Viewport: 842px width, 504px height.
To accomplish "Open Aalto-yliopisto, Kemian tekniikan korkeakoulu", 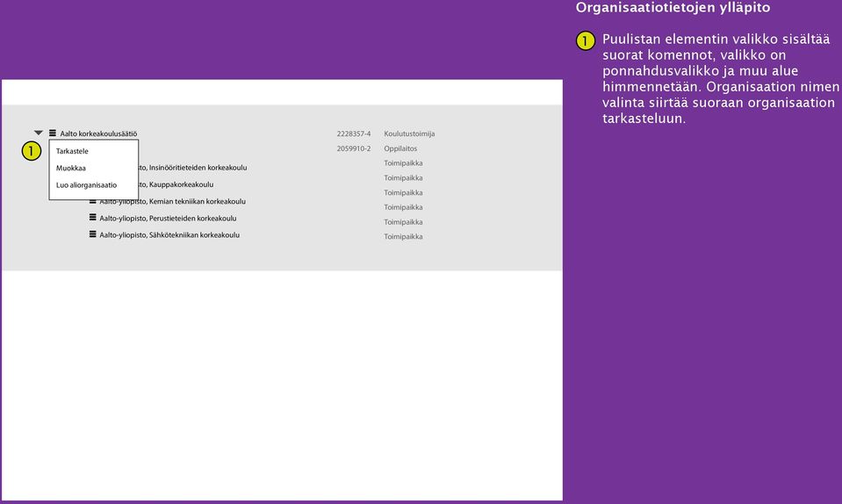I will (x=172, y=201).
